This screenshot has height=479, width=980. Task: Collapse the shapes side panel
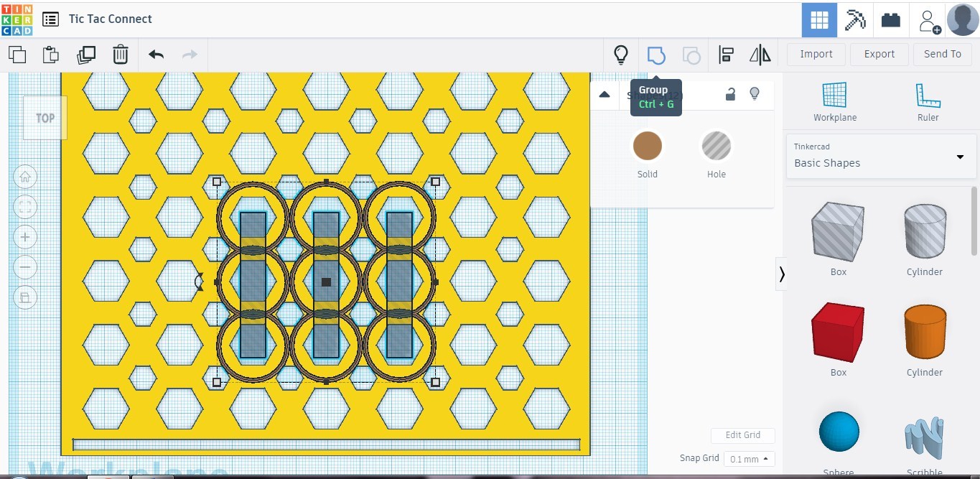pos(782,274)
